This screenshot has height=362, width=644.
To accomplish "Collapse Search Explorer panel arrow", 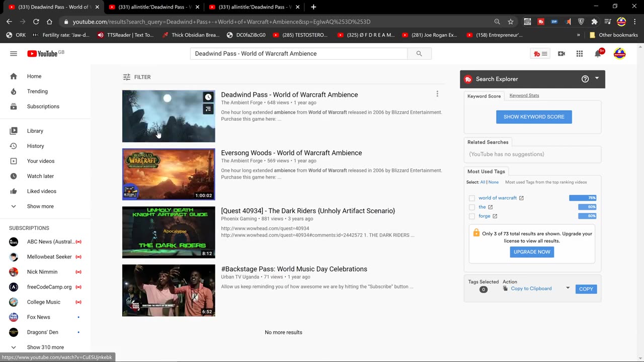I will (597, 78).
